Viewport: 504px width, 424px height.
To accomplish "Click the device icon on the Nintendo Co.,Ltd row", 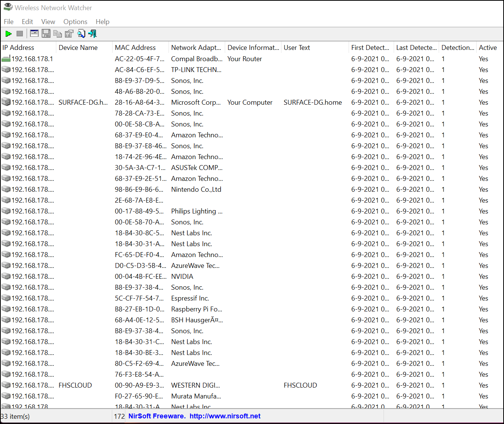I will point(6,189).
